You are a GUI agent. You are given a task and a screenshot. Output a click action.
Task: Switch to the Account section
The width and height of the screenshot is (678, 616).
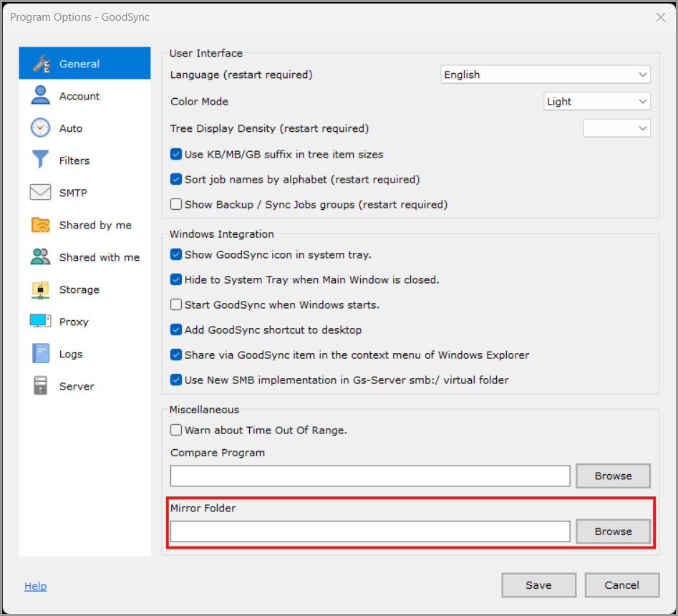coord(79,96)
